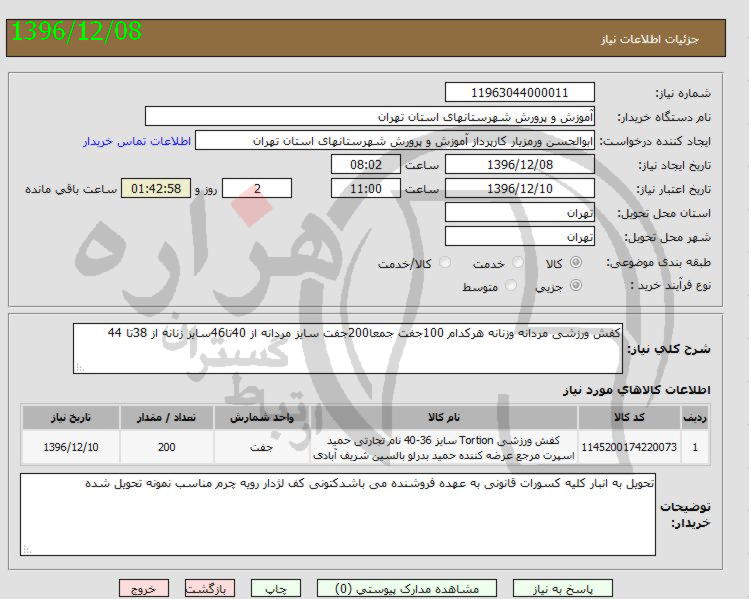749x599 pixels.
Task: Click the توضیحات خریدار textarea
Action: tap(338, 514)
